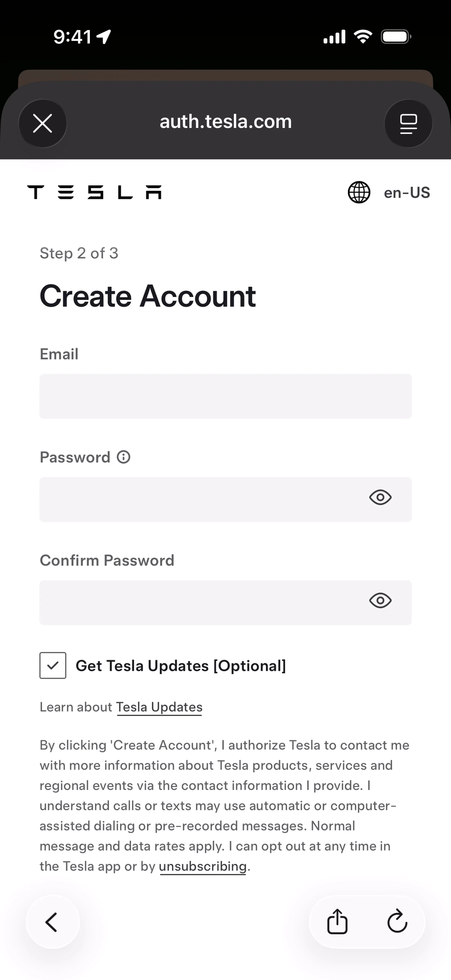This screenshot has width=451, height=980.
Task: Uncheck Get Tesla Updates checkbox
Action: click(53, 665)
